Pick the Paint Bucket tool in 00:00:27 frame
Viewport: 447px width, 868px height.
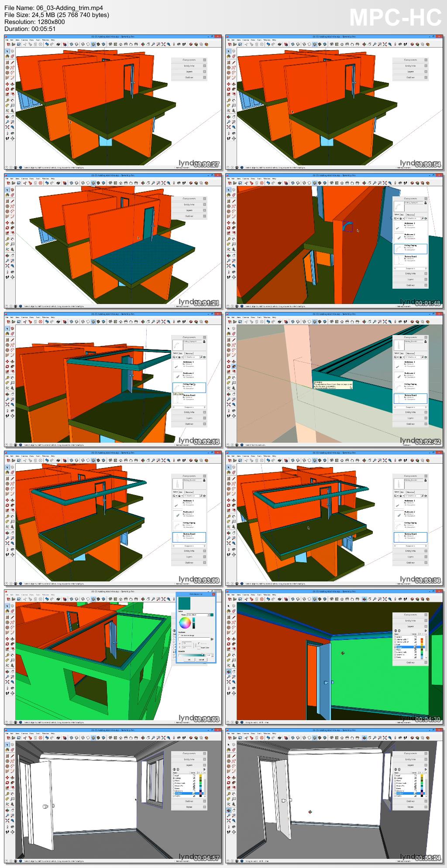coord(7,56)
